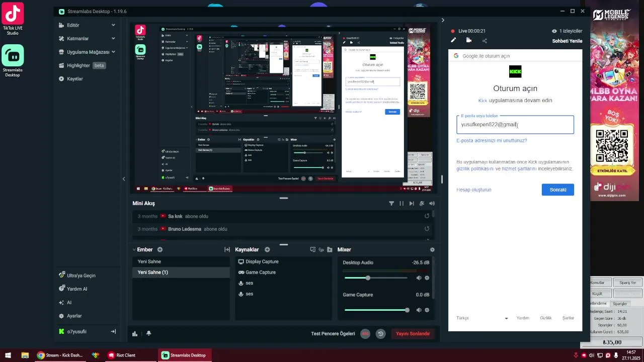Open Streamlabs Desktop shortcut on desktop

click(x=13, y=61)
